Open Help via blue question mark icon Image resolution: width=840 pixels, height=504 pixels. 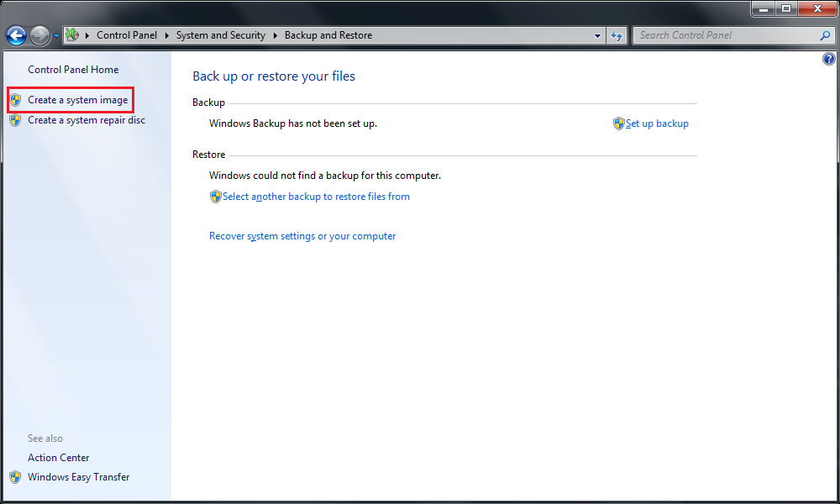pos(828,59)
